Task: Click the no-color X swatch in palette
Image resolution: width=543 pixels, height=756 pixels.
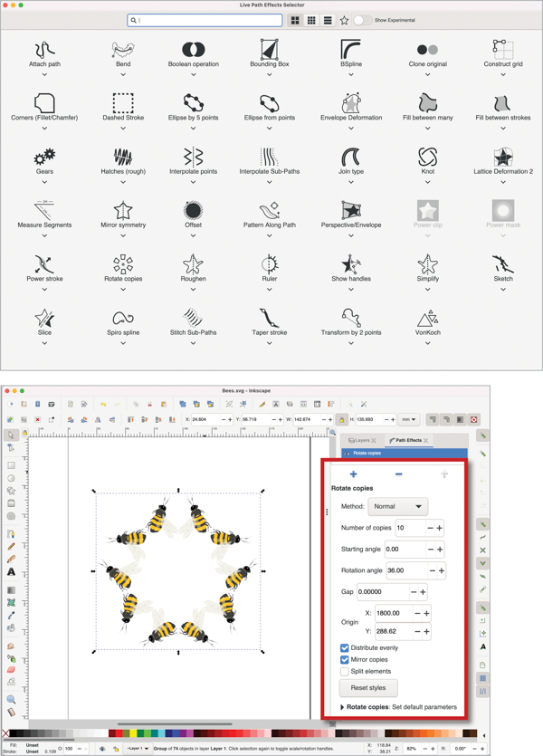Action: (x=5, y=733)
